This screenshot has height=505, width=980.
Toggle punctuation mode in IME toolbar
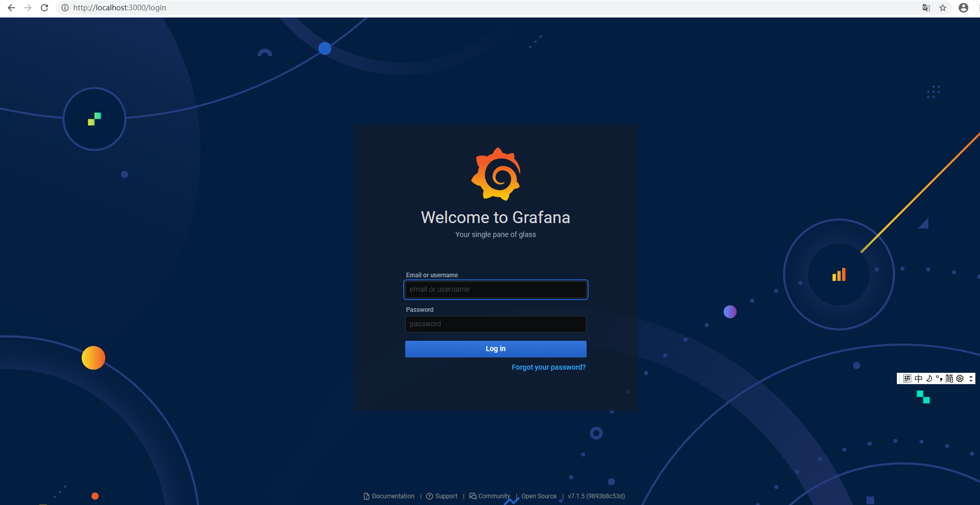point(939,378)
